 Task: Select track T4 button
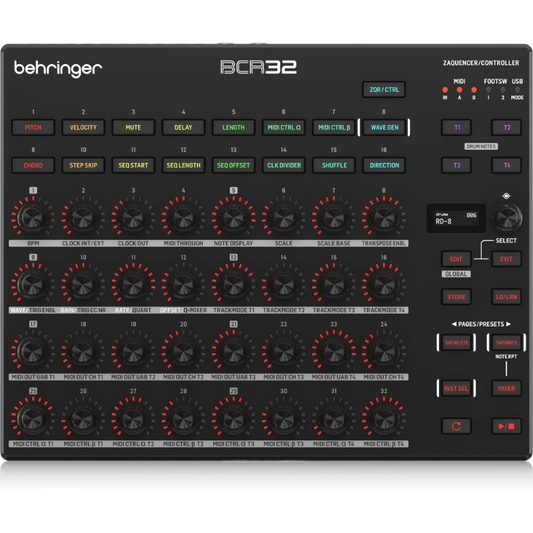point(506,165)
